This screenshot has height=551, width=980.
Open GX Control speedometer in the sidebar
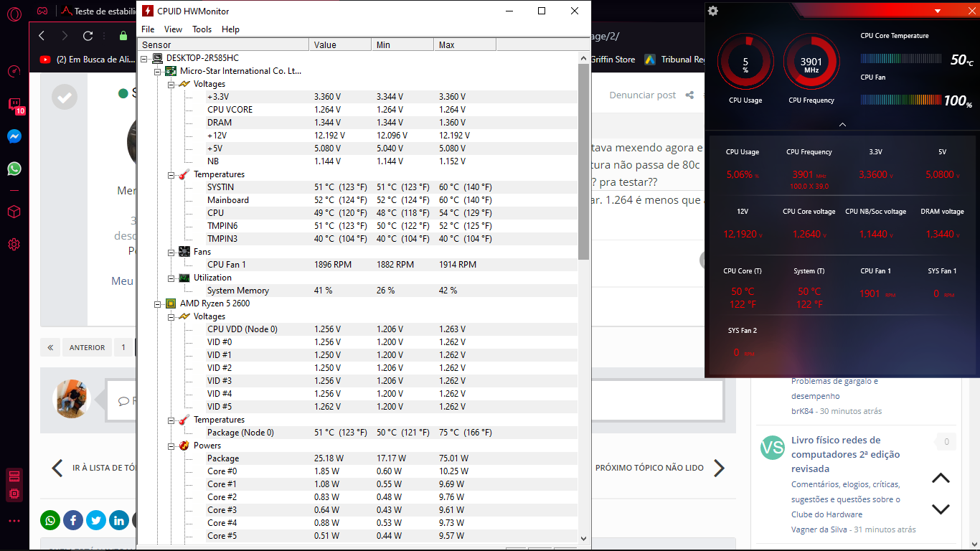[14, 72]
